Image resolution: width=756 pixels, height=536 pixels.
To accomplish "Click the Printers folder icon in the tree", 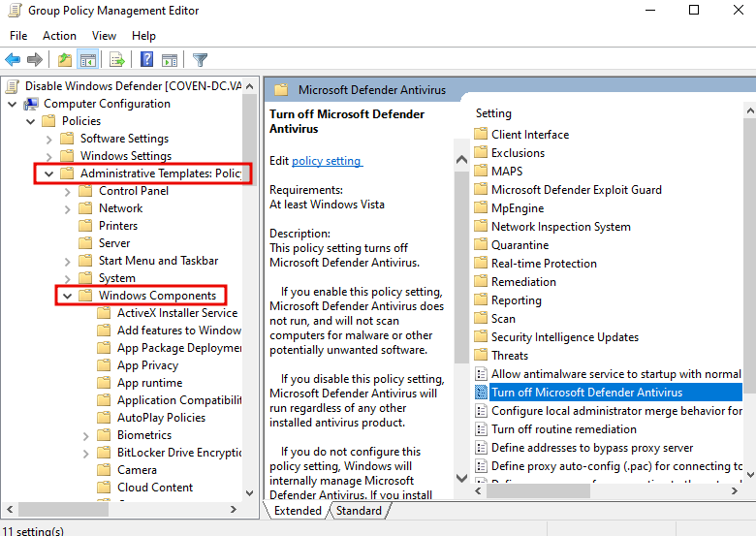I will point(85,226).
